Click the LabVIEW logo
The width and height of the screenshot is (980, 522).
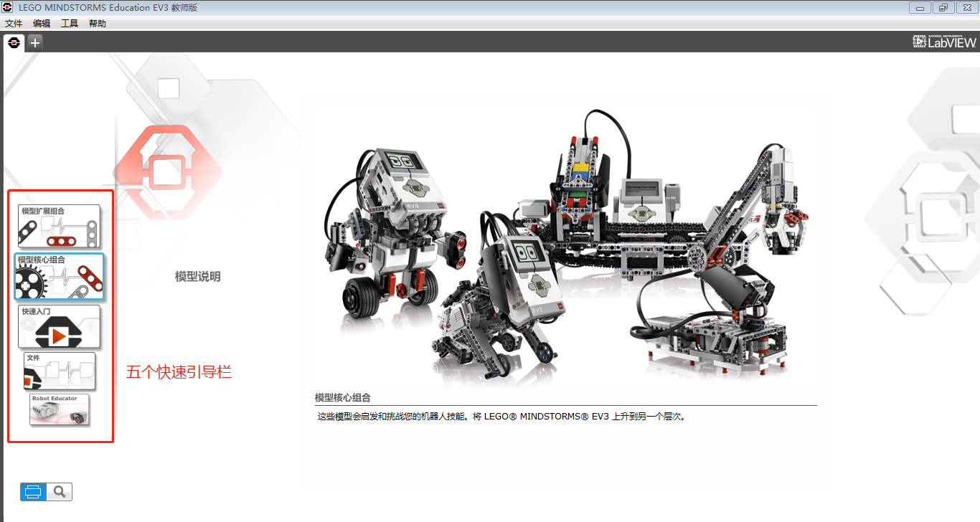pyautogui.click(x=944, y=42)
